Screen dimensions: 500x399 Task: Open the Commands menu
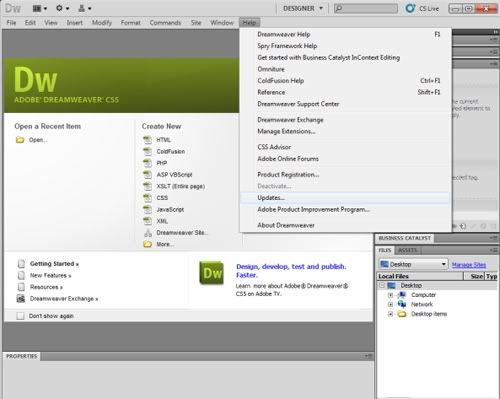click(x=165, y=23)
